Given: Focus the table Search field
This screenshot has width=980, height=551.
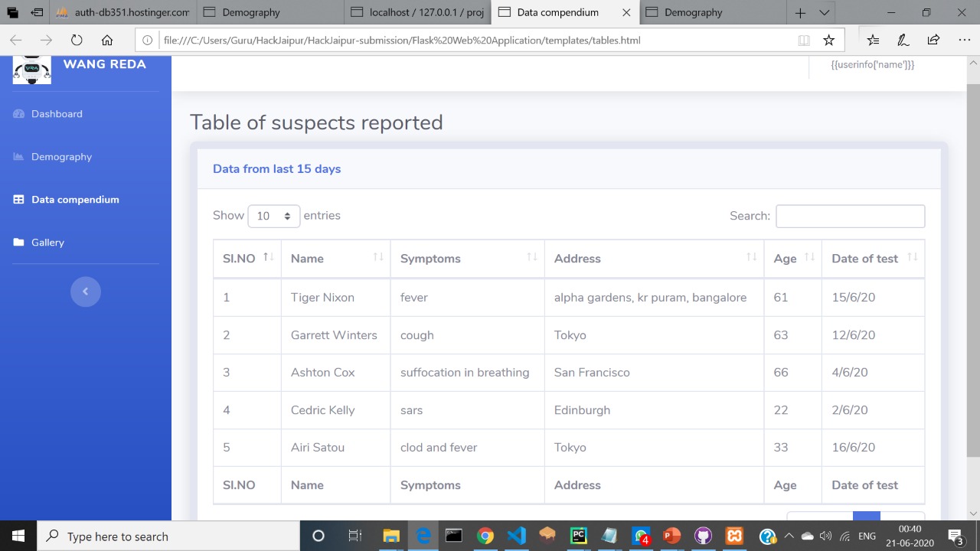Looking at the screenshot, I should pos(850,216).
